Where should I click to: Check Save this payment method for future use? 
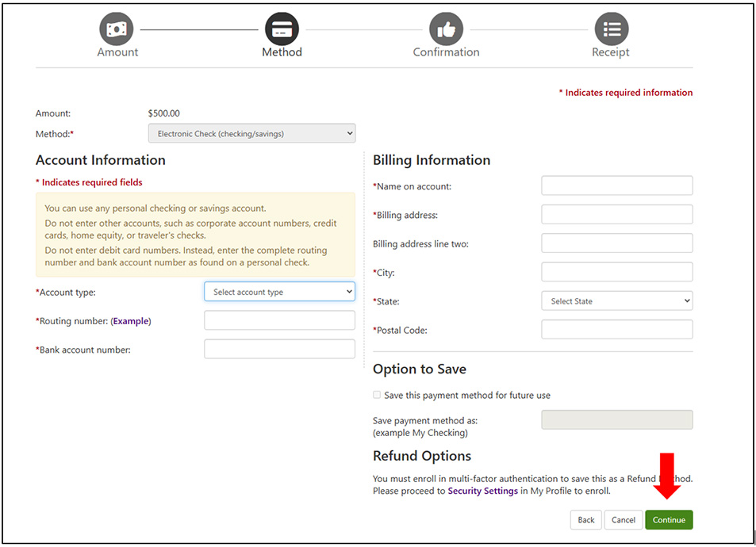377,396
